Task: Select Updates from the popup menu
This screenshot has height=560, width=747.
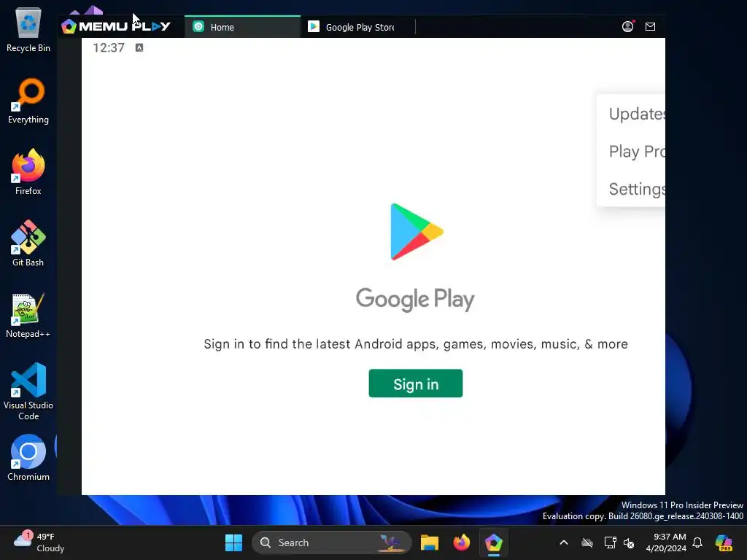Action: tap(636, 114)
